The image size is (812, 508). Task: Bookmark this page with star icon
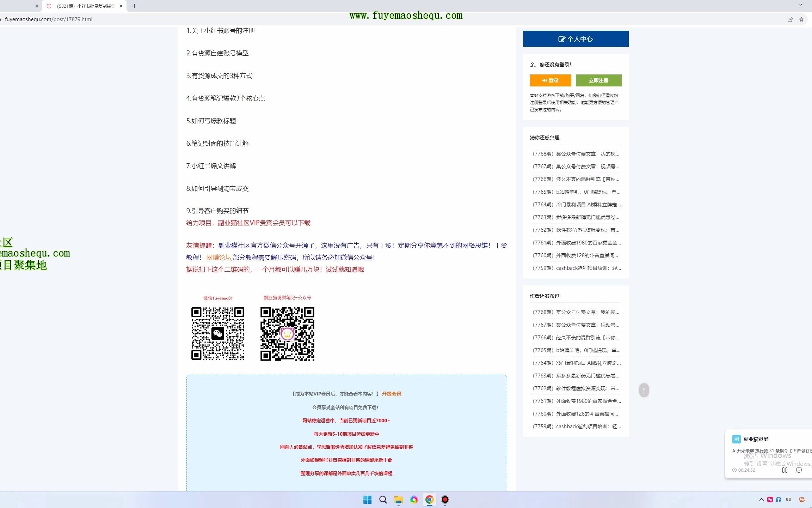tap(801, 20)
